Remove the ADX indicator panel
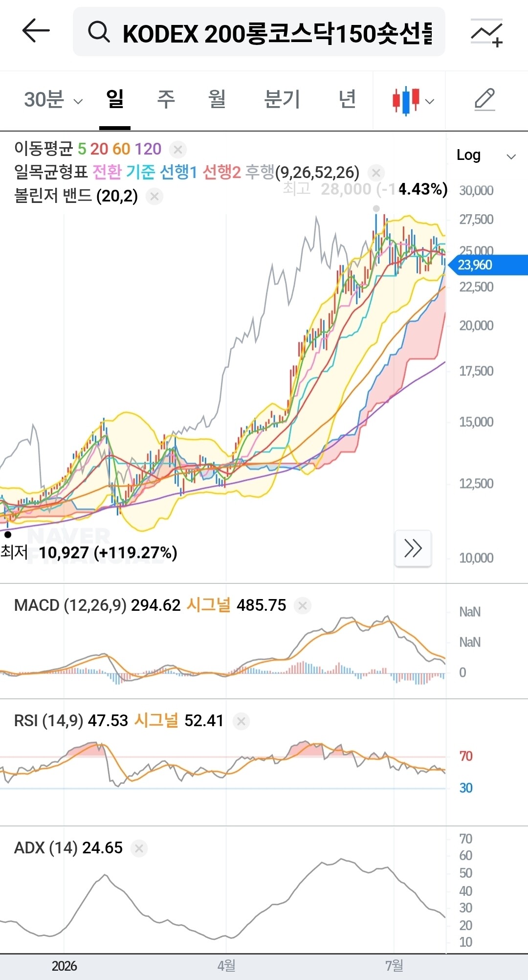Screen dimensions: 528x980 [x=139, y=848]
